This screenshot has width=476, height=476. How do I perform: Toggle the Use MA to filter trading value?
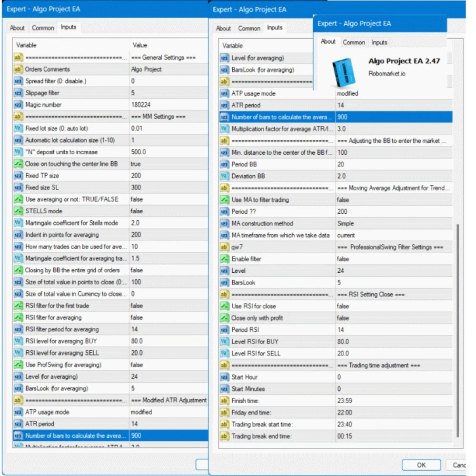(394, 200)
